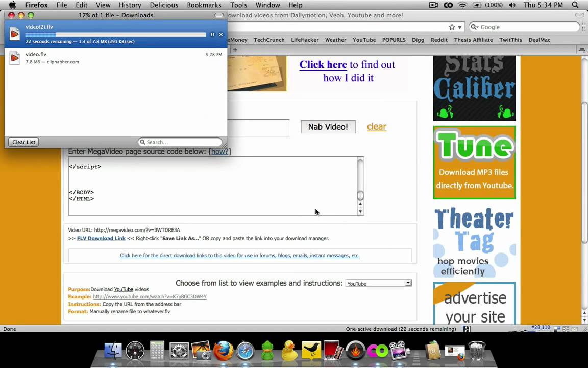This screenshot has height=368, width=588.
Task: Open the URL bar history dropdown arrow
Action: 460,27
